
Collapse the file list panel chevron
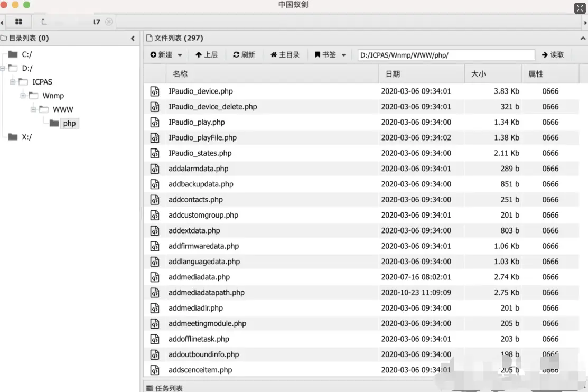click(x=583, y=38)
